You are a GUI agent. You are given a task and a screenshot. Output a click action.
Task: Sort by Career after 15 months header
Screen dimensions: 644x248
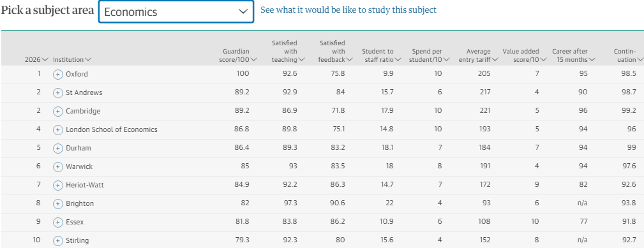tap(573, 55)
